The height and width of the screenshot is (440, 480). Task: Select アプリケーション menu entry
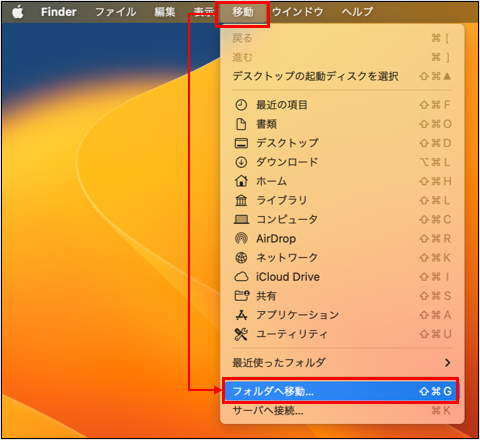[342, 315]
